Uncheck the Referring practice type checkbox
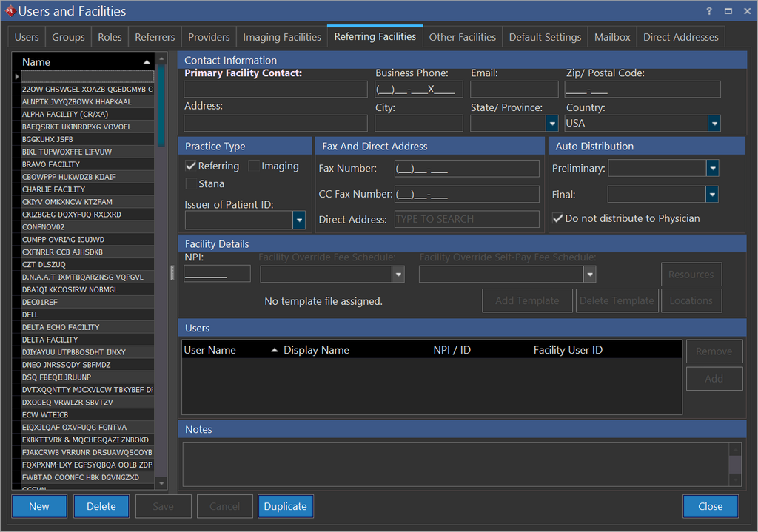 (x=191, y=166)
